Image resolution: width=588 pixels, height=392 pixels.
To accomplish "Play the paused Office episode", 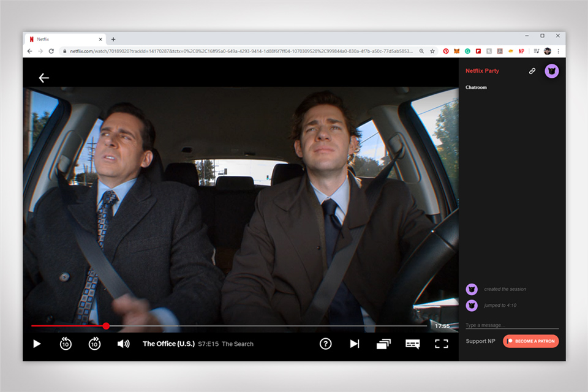I will tap(37, 344).
